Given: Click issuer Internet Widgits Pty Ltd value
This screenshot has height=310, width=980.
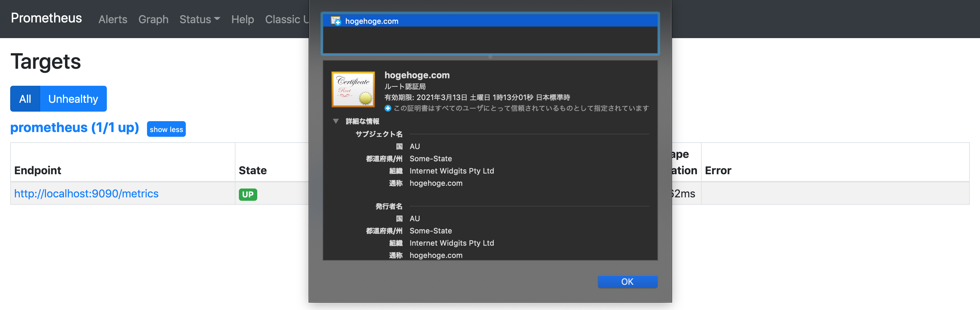Looking at the screenshot, I should click(x=452, y=243).
